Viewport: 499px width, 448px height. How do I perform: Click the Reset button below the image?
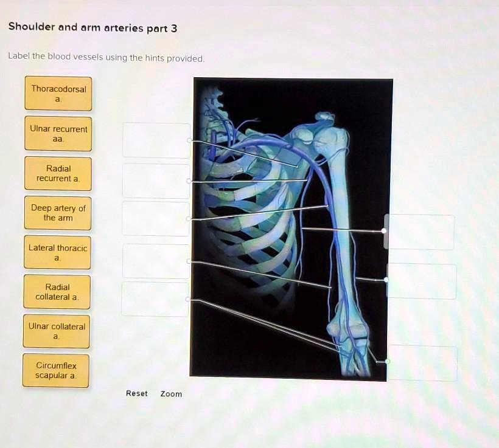136,393
